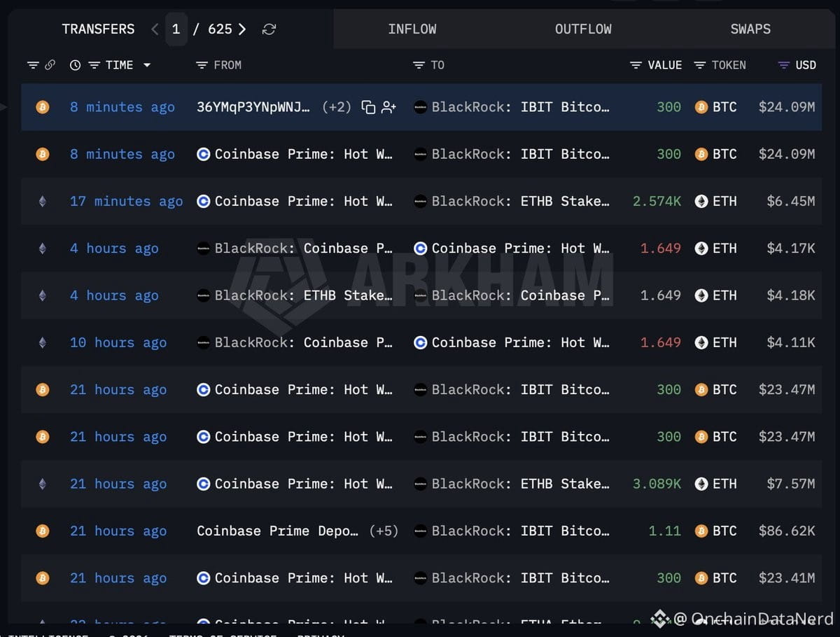Click BlackRock logo in 10 hours row sender

(204, 343)
